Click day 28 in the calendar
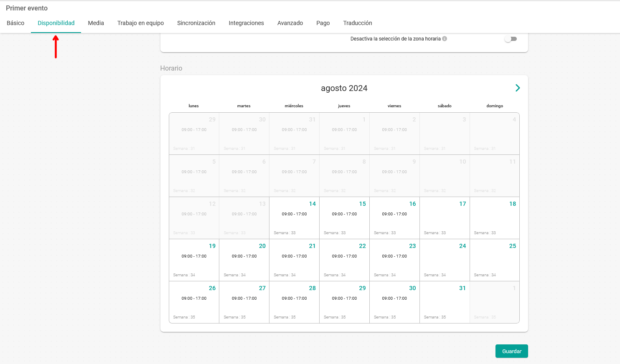 point(294,302)
